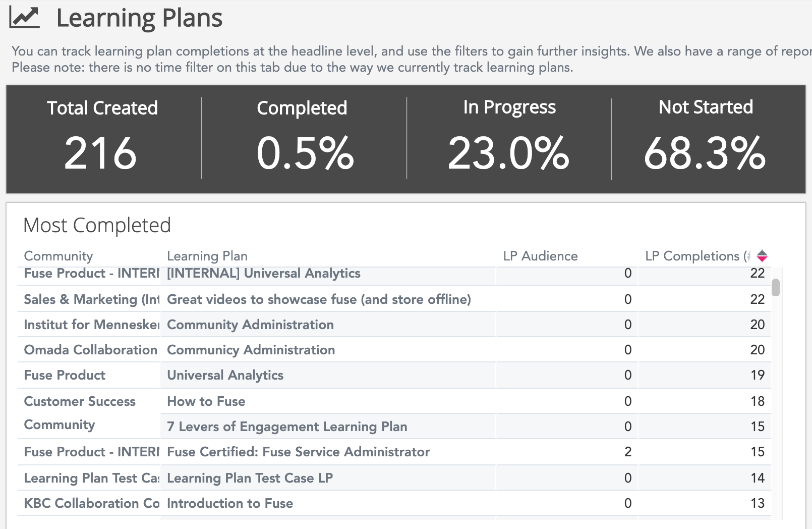Grab the Most Completed table scrollbar thumb
Viewport: 812px width, 529px height.
coord(776,287)
